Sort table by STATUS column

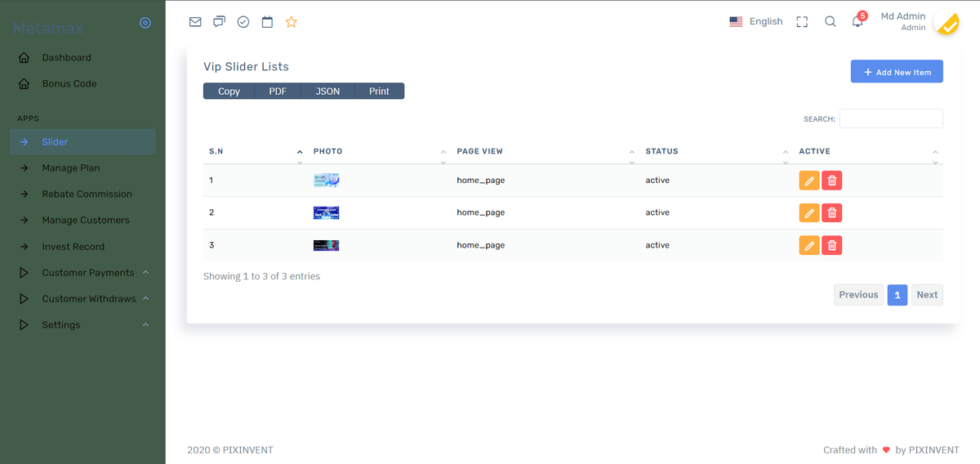pyautogui.click(x=715, y=152)
